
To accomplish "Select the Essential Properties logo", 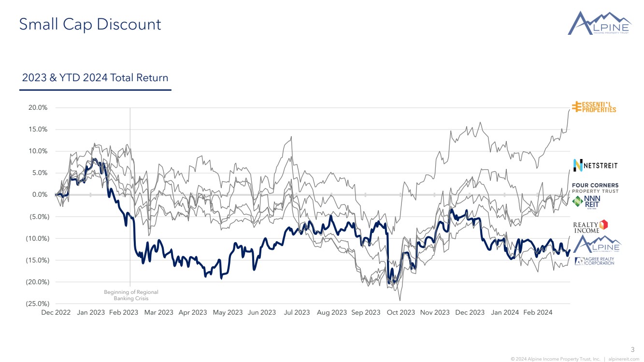I will 594,107.
